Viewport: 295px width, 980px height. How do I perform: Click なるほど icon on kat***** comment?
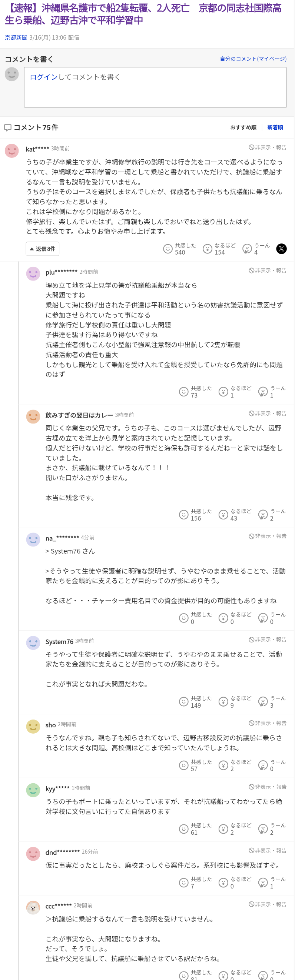208,249
